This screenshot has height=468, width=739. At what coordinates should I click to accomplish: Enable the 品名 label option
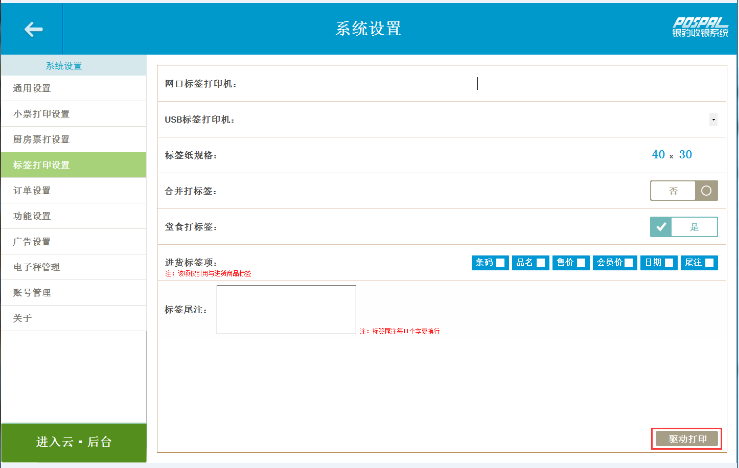point(541,263)
